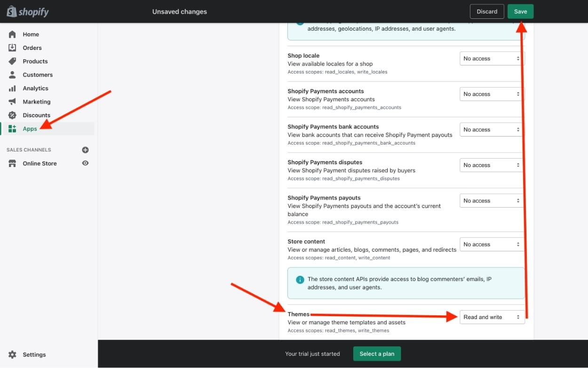Click the plus icon next to Sales Channels
The height and width of the screenshot is (368, 588).
click(x=85, y=150)
